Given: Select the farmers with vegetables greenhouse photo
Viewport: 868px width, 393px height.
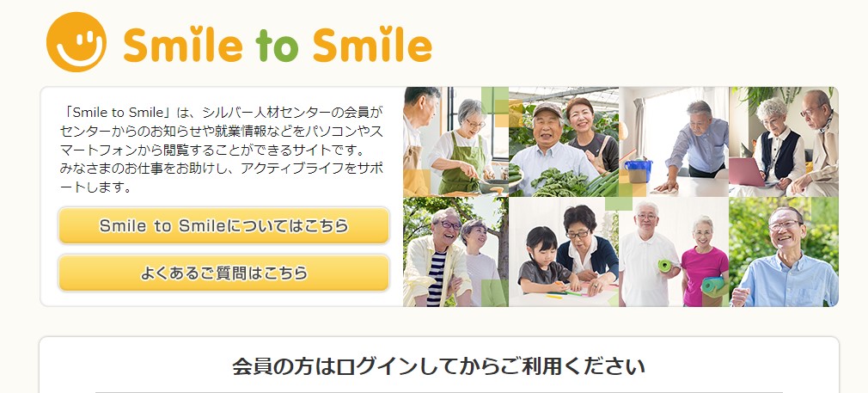Looking at the screenshot, I should [x=564, y=141].
